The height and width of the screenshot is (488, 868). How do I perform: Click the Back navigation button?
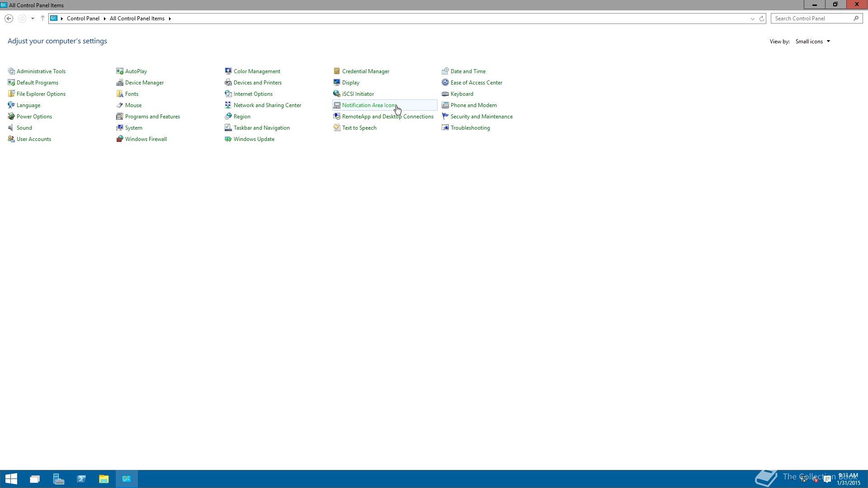[9, 19]
